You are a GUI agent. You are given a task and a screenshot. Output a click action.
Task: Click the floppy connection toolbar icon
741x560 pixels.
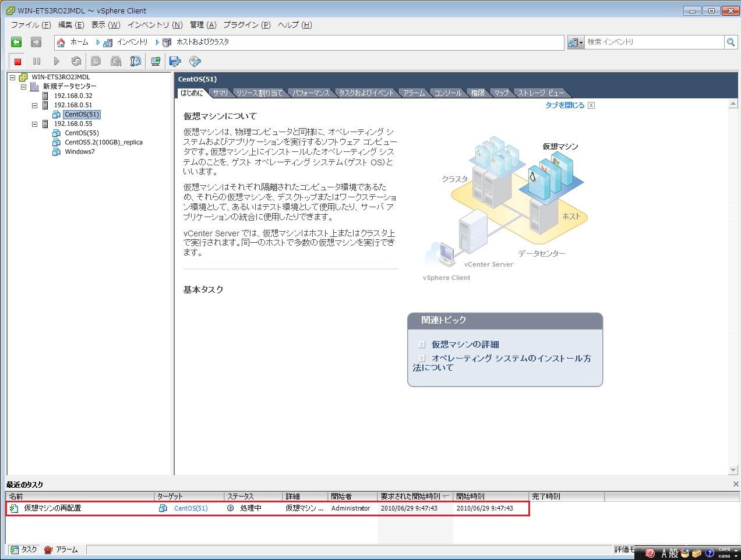click(x=175, y=61)
